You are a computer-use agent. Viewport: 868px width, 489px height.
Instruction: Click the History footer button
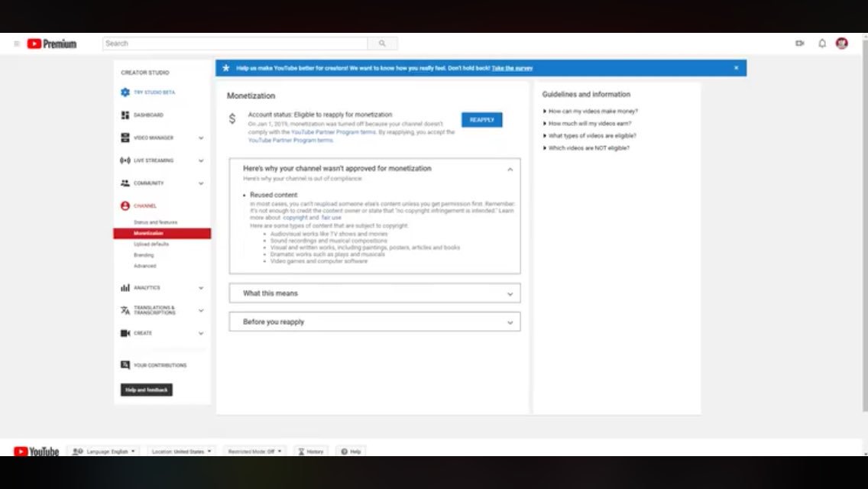pos(310,452)
